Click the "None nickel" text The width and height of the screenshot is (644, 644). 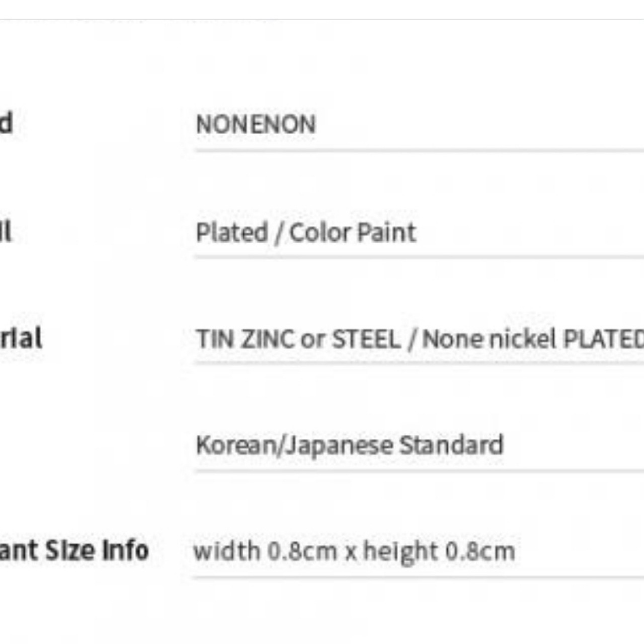(x=489, y=339)
